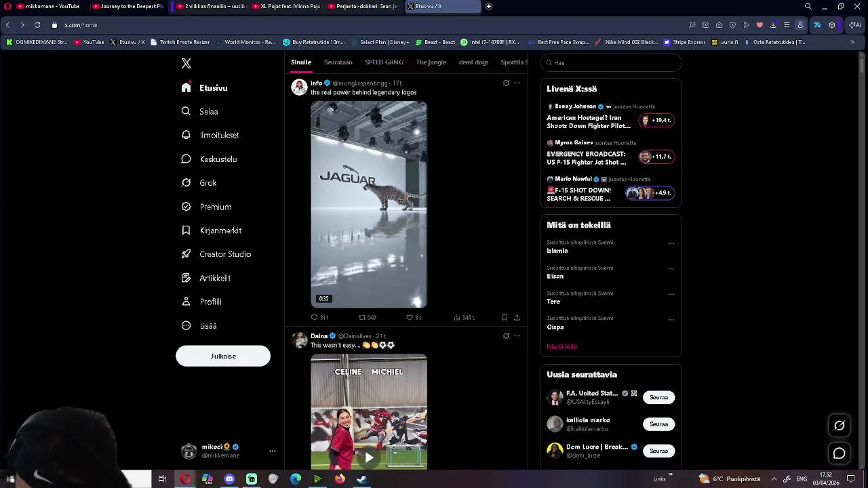
Task: Open more options for Elisan trend
Action: (x=671, y=269)
